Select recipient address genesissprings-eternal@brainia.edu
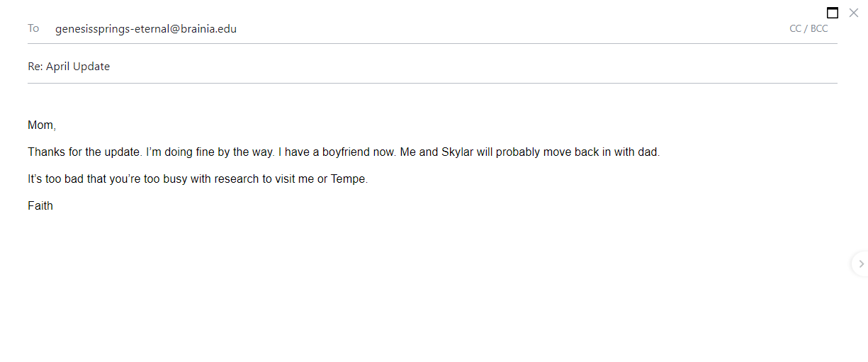 point(146,29)
